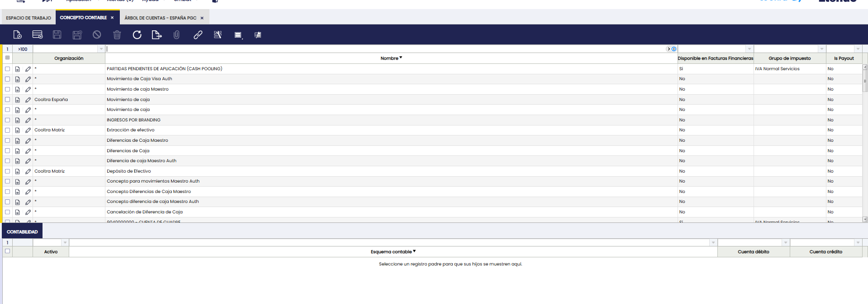This screenshot has height=304, width=868.
Task: Select the Depósito de Efectivo row checkbox
Action: tap(7, 171)
